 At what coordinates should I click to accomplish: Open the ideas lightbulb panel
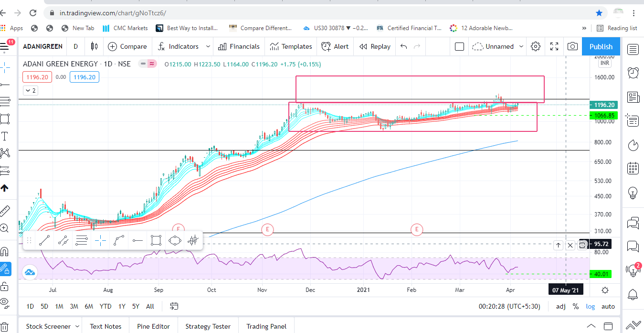click(633, 193)
